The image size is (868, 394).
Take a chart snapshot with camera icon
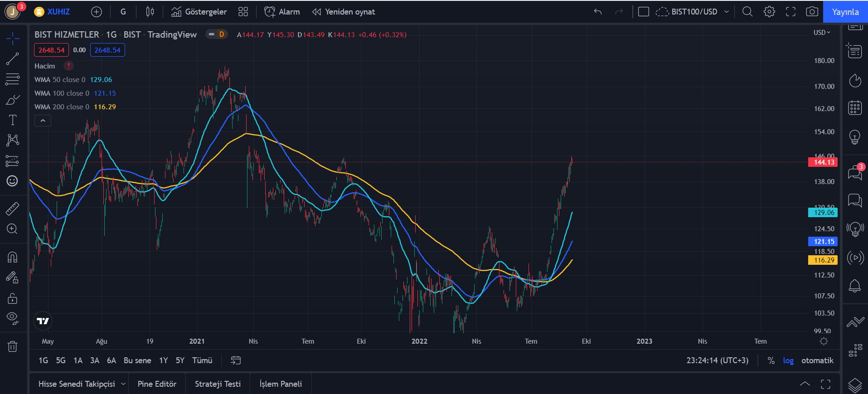[812, 12]
